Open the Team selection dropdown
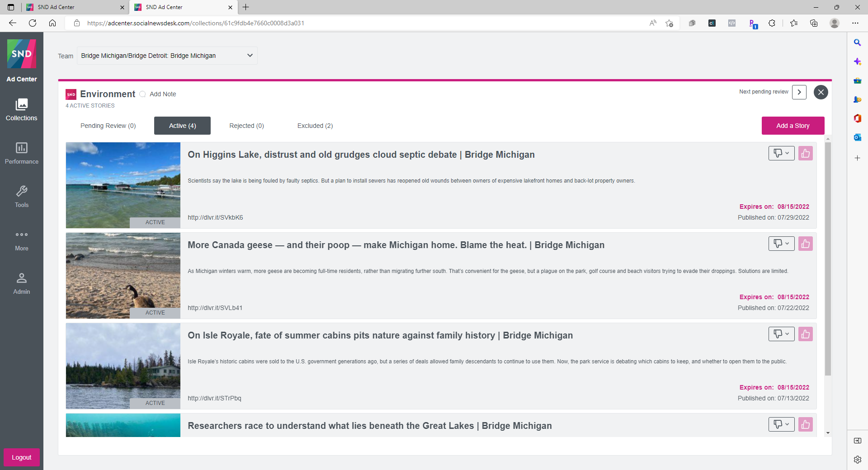868x470 pixels. [x=167, y=56]
